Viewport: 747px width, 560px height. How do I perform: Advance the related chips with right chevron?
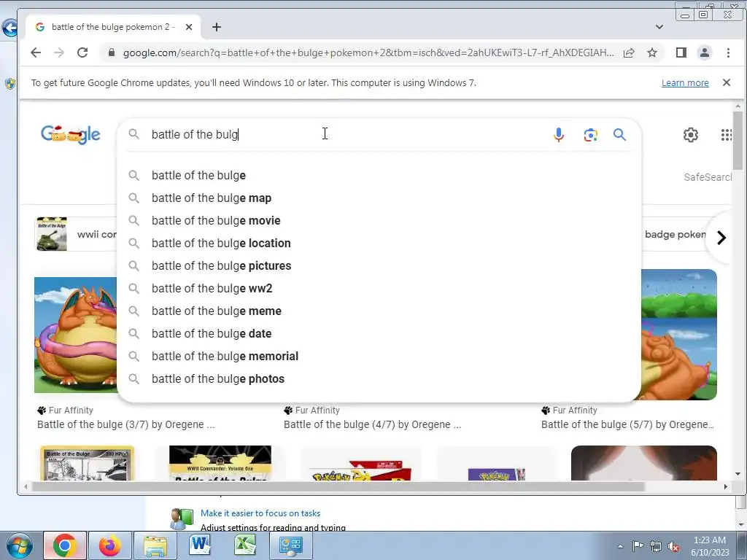pyautogui.click(x=721, y=237)
